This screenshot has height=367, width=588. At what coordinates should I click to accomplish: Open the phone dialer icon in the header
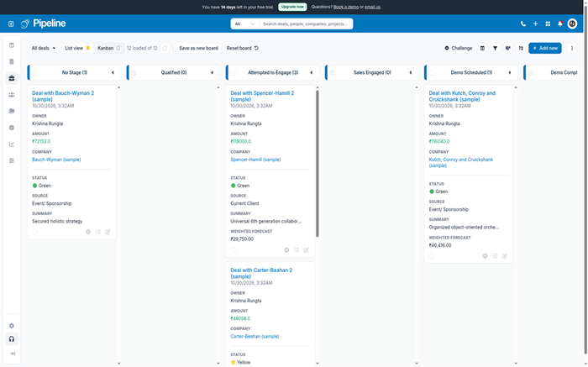(x=523, y=24)
